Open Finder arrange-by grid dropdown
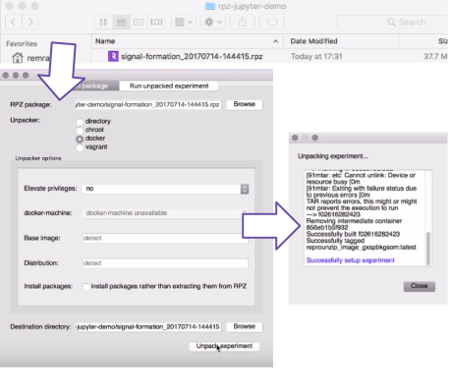Image resolution: width=450 pixels, height=372 pixels. (183, 22)
